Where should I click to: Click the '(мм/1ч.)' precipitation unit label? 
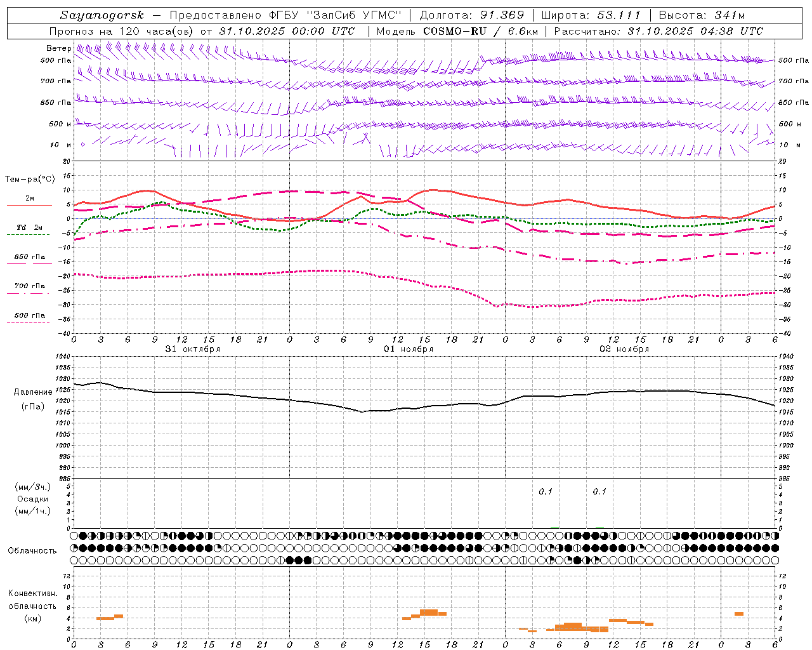point(33,511)
